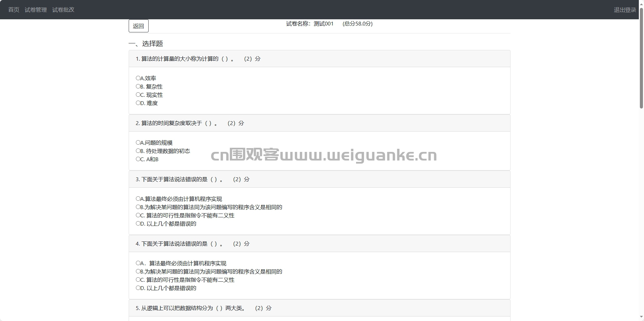Screen dimensions: 644x321
Task: Select option C. 现实性 for question 1
Action: tap(138, 95)
